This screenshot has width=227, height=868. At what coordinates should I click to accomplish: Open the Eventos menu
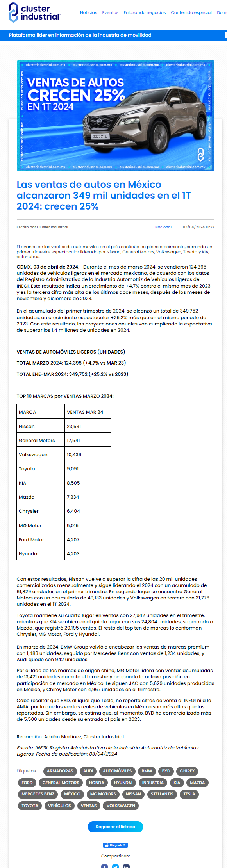click(x=110, y=12)
